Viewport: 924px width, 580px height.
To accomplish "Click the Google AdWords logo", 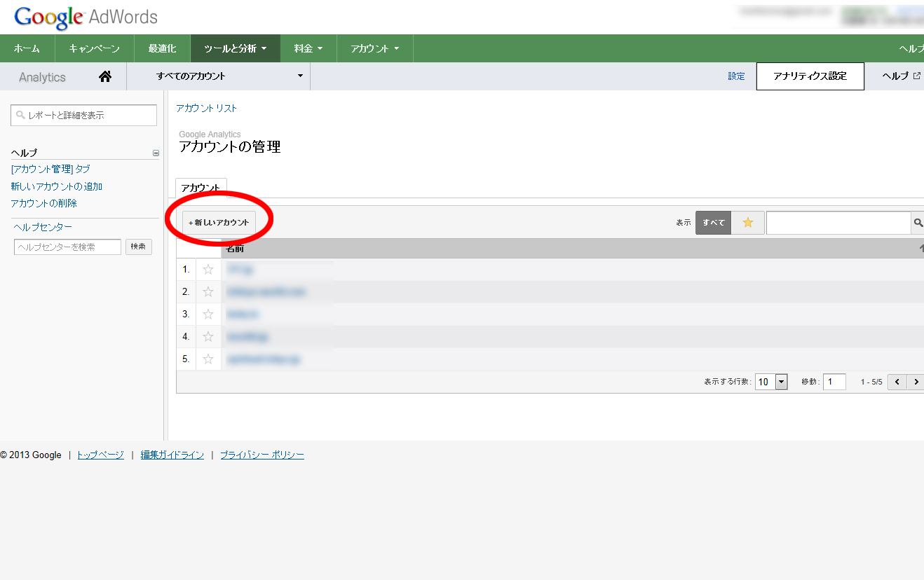I will (x=86, y=17).
